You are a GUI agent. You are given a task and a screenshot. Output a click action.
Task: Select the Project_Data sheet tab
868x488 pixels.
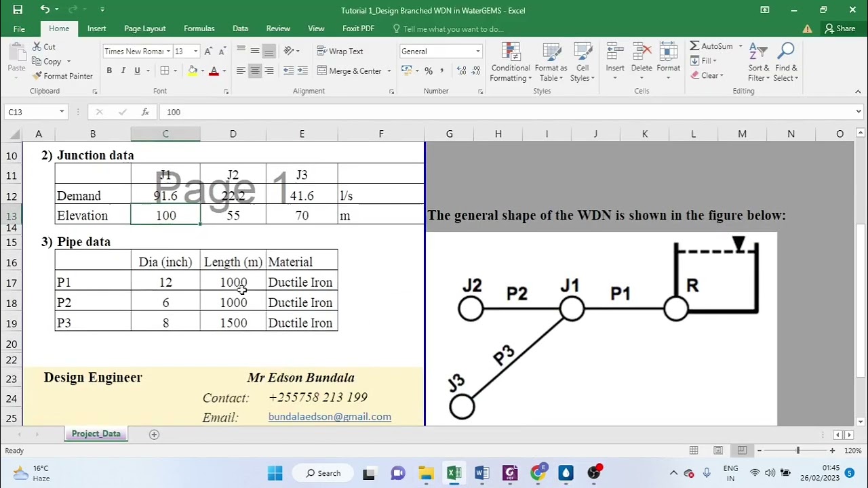[96, 434]
